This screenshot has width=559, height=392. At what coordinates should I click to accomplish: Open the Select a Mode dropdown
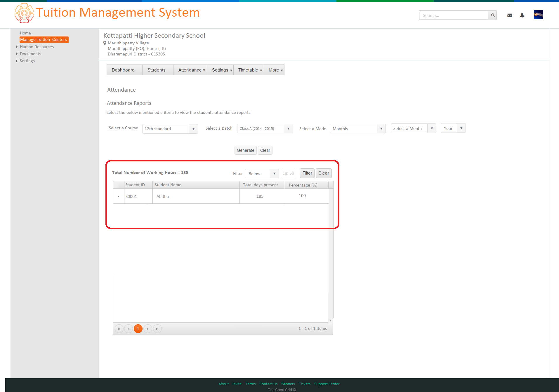coord(358,128)
